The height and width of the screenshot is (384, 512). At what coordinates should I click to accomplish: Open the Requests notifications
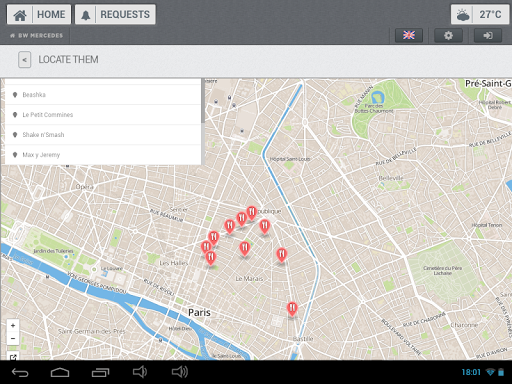pyautogui.click(x=115, y=15)
